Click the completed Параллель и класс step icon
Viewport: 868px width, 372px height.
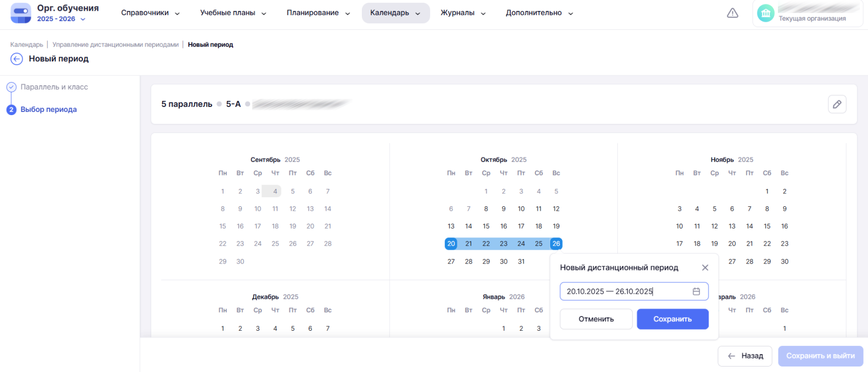tap(11, 87)
